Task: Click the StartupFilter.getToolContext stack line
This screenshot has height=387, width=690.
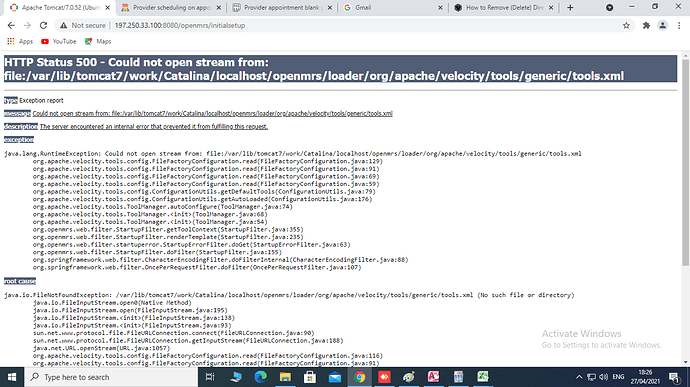Action: [x=168, y=229]
